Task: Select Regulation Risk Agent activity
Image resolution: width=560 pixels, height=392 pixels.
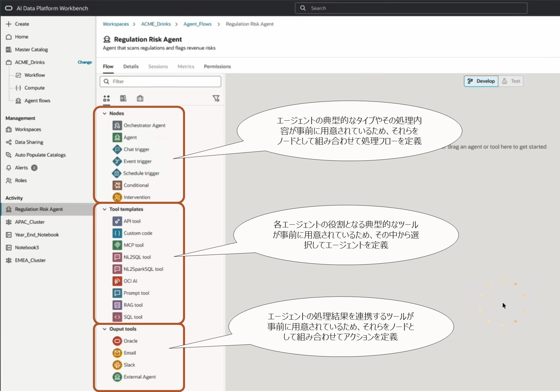Action: tap(47, 209)
